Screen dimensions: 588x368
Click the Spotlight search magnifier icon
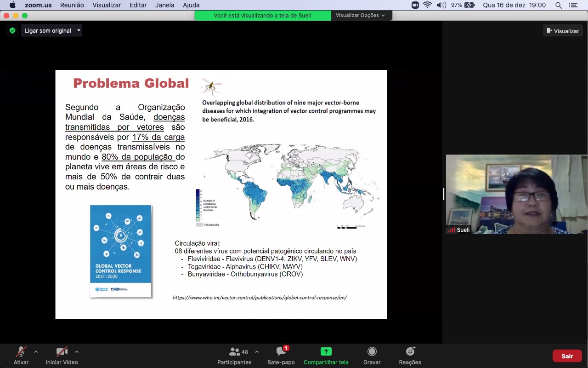pyautogui.click(x=559, y=5)
